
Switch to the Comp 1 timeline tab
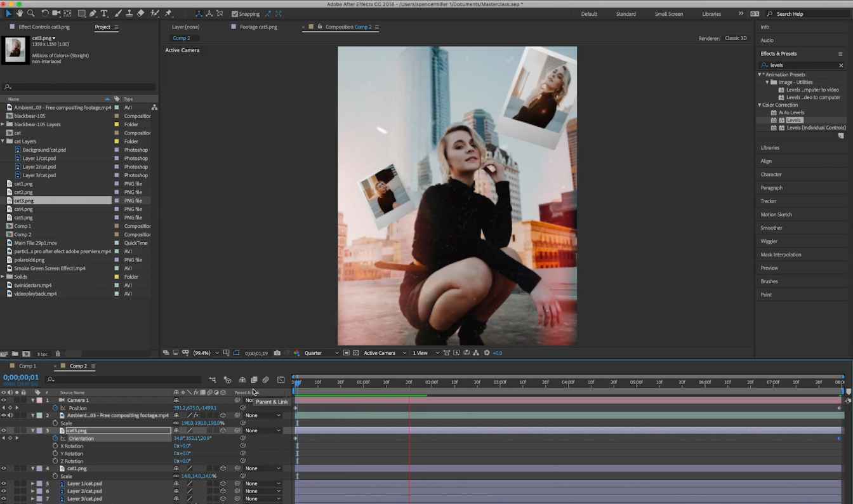coord(27,366)
